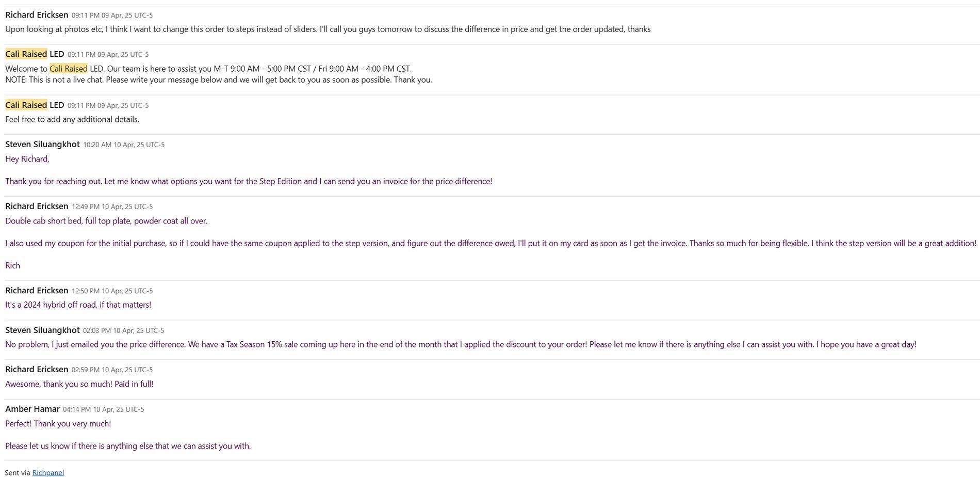Click Richard Ericksen's name on the 09:11 PM message
Viewport: 980px width, 477px height.
coord(37,14)
